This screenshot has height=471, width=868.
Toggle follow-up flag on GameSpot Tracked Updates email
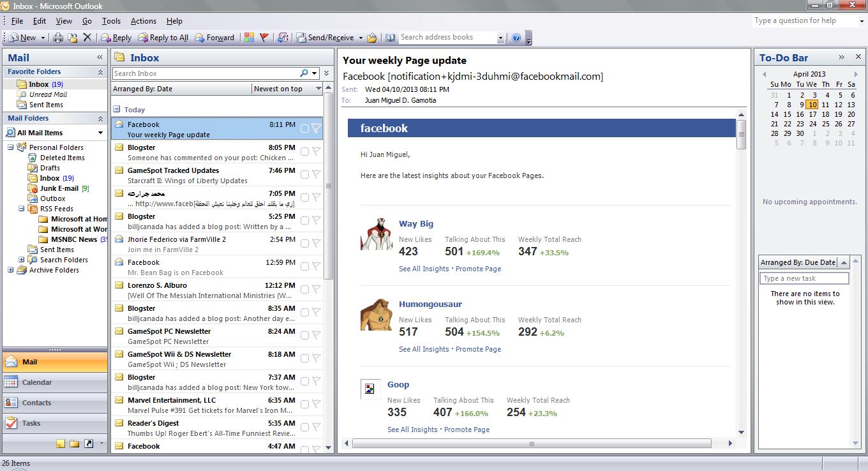[x=316, y=175]
